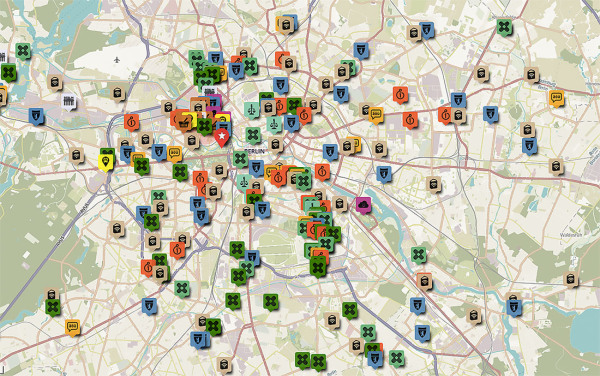The height and width of the screenshot is (376, 600).
Task: Select the blue shield marker near left edge
Action: tap(36, 117)
